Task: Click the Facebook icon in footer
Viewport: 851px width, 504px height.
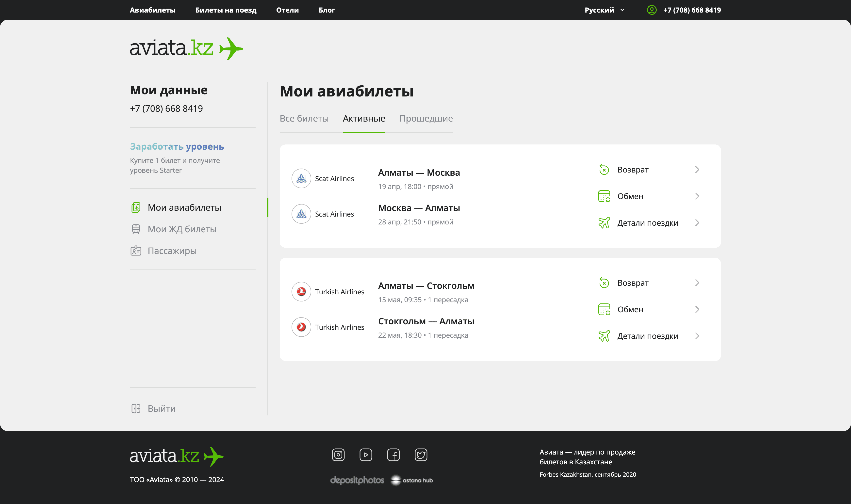Action: pyautogui.click(x=393, y=455)
